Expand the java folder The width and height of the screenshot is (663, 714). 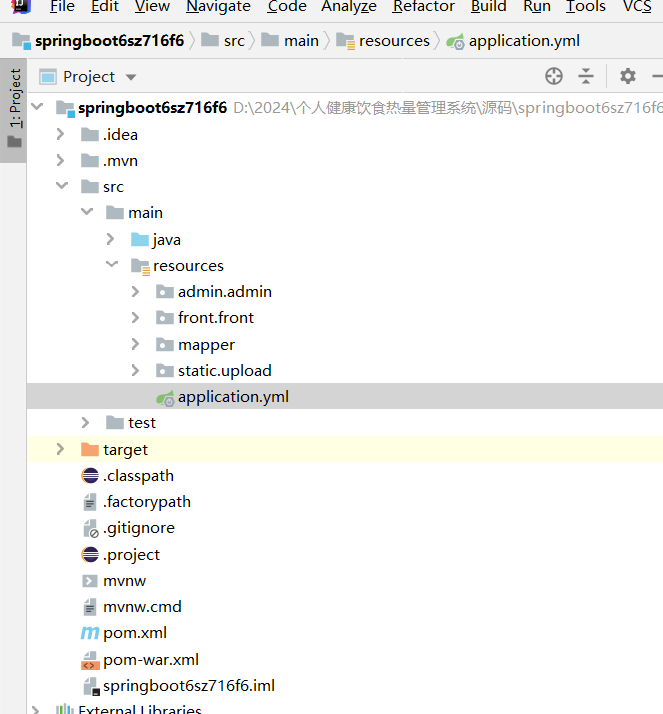[x=110, y=240]
